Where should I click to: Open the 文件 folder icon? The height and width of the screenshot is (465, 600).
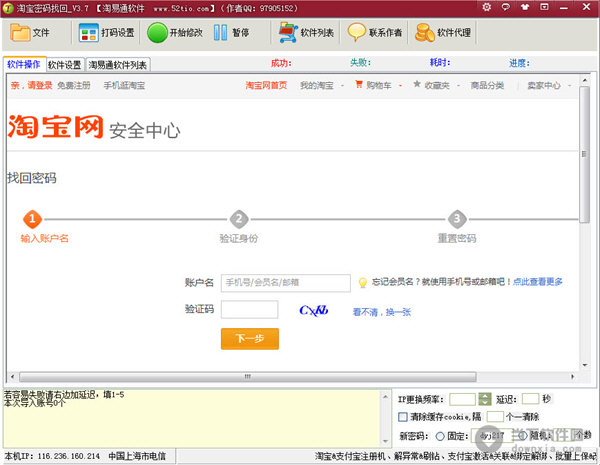(20, 33)
